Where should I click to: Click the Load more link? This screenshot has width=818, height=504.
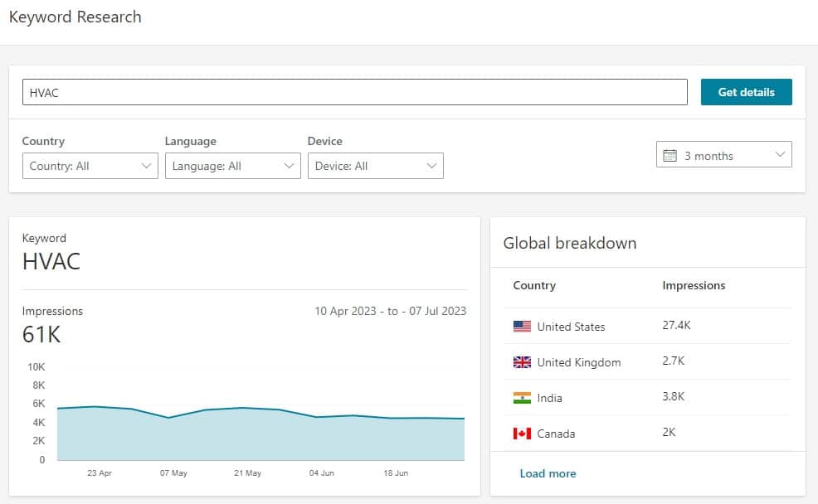pos(548,473)
